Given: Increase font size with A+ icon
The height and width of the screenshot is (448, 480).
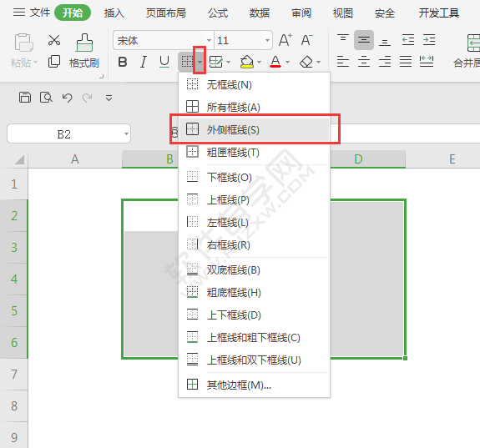Looking at the screenshot, I should point(285,40).
